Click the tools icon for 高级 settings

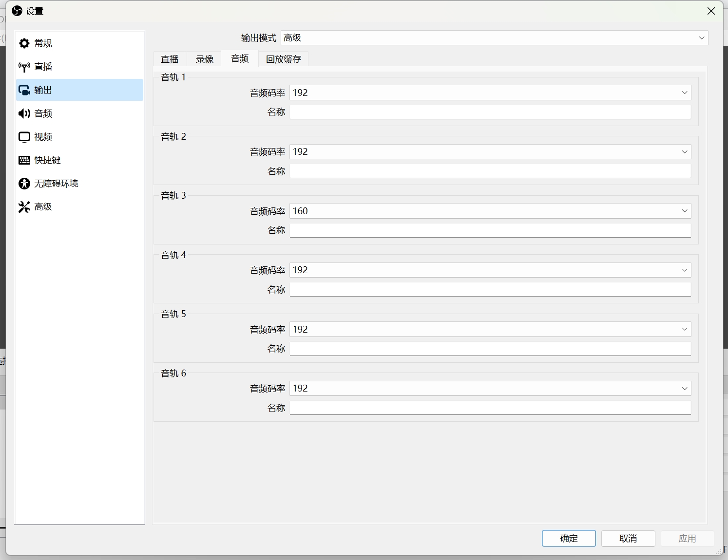(x=24, y=207)
